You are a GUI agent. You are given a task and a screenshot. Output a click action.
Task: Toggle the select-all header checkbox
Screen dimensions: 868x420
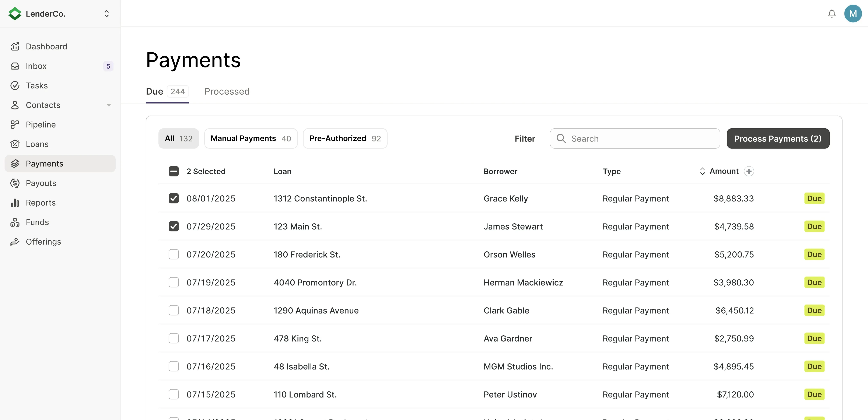click(174, 171)
